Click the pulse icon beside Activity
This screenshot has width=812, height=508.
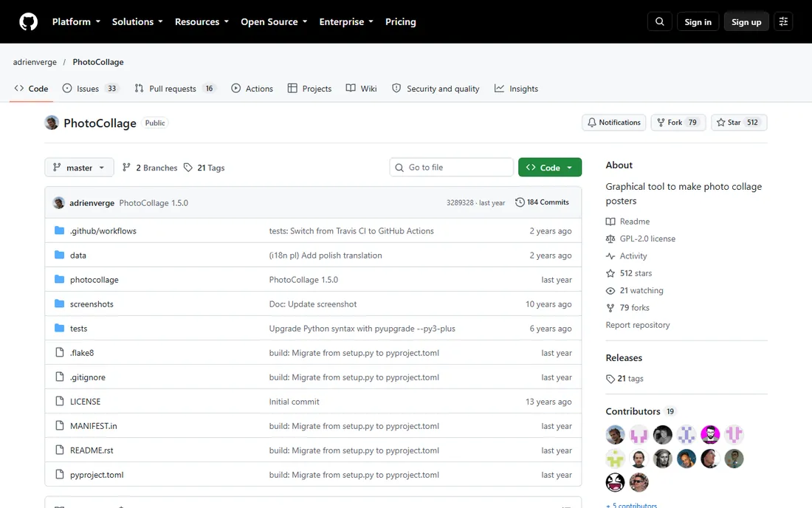[610, 255]
